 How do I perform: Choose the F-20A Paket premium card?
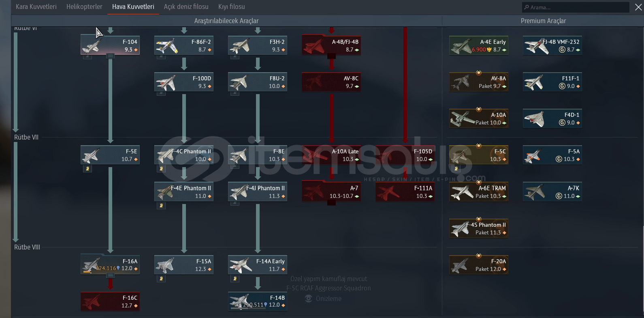[479, 264]
